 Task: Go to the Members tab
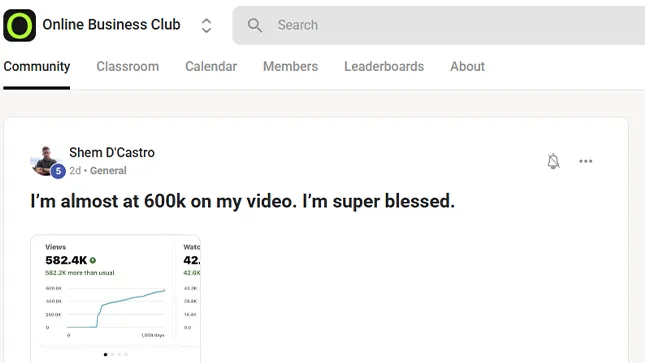pyautogui.click(x=290, y=66)
